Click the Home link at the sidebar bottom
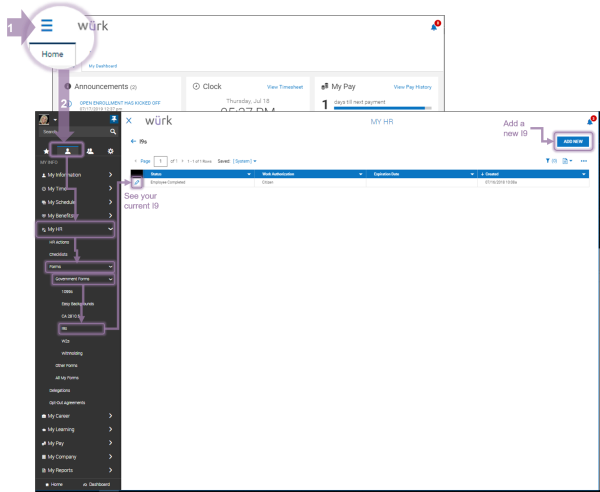This screenshot has height=492, width=600. (54, 484)
